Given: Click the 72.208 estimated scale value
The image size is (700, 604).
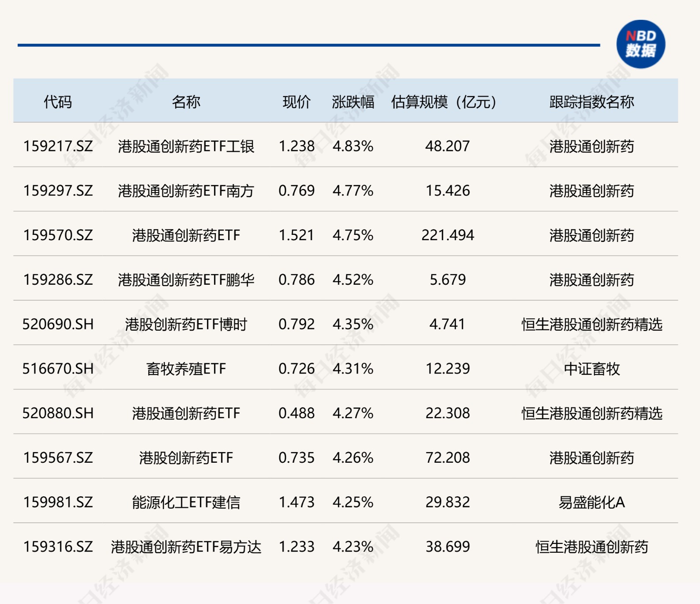Looking at the screenshot, I should click(x=448, y=458).
